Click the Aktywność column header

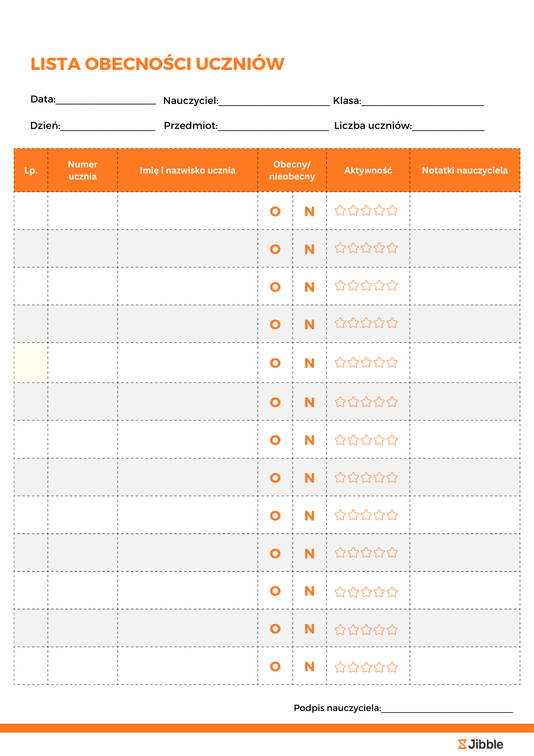click(x=368, y=170)
